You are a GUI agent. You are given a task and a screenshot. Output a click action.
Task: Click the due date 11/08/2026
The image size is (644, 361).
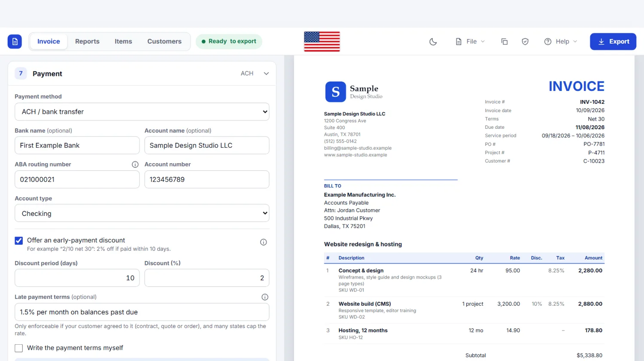point(590,127)
